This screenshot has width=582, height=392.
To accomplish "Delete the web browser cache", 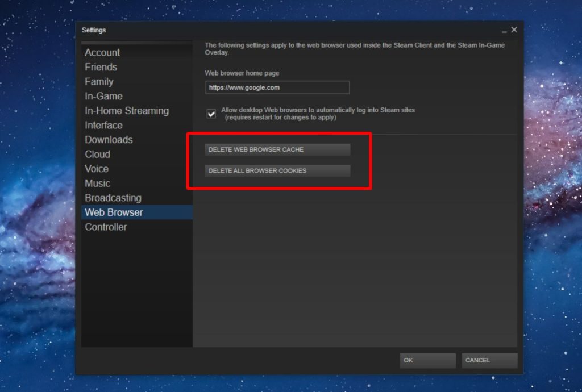I will click(277, 149).
